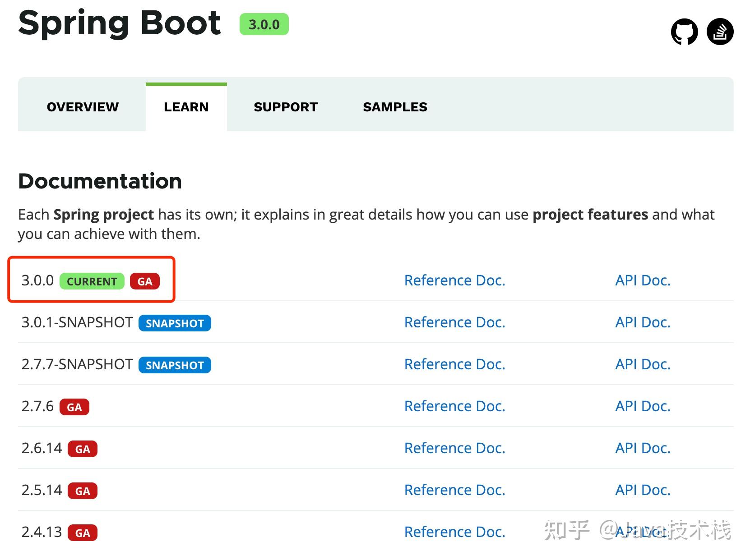Open API Doc for version 2.5.14

point(643,490)
